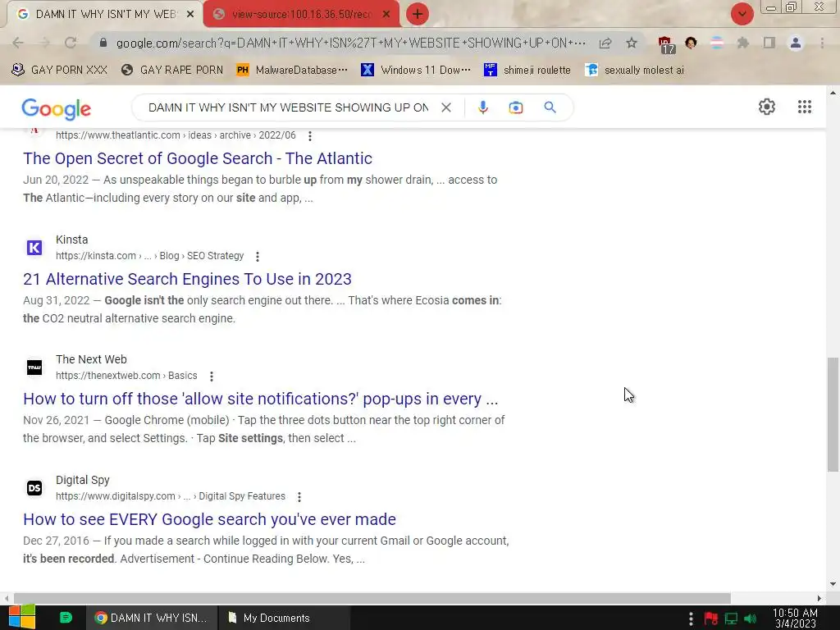This screenshot has width=840, height=630.
Task: Open more options for The Next Web result
Action: pyautogui.click(x=212, y=377)
